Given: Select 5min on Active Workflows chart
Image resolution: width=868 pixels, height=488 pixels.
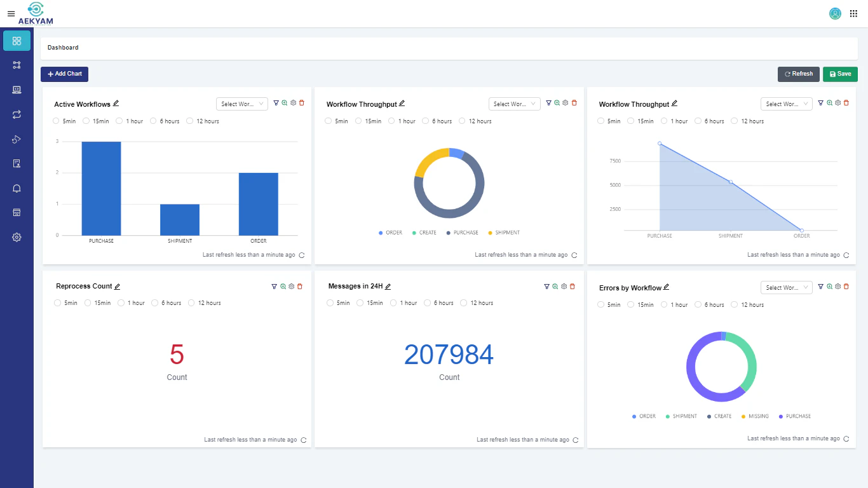Looking at the screenshot, I should [x=57, y=121].
